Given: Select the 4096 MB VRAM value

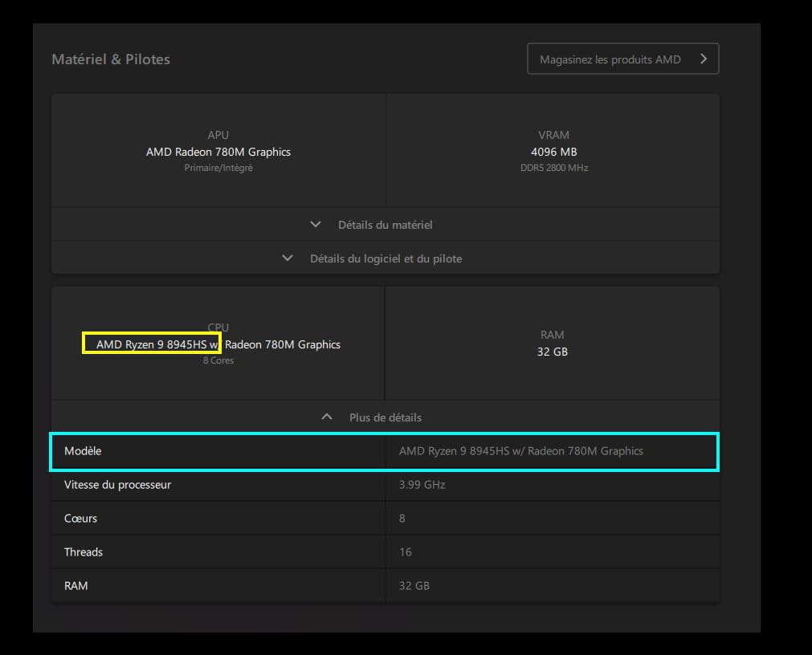Looking at the screenshot, I should pos(553,152).
